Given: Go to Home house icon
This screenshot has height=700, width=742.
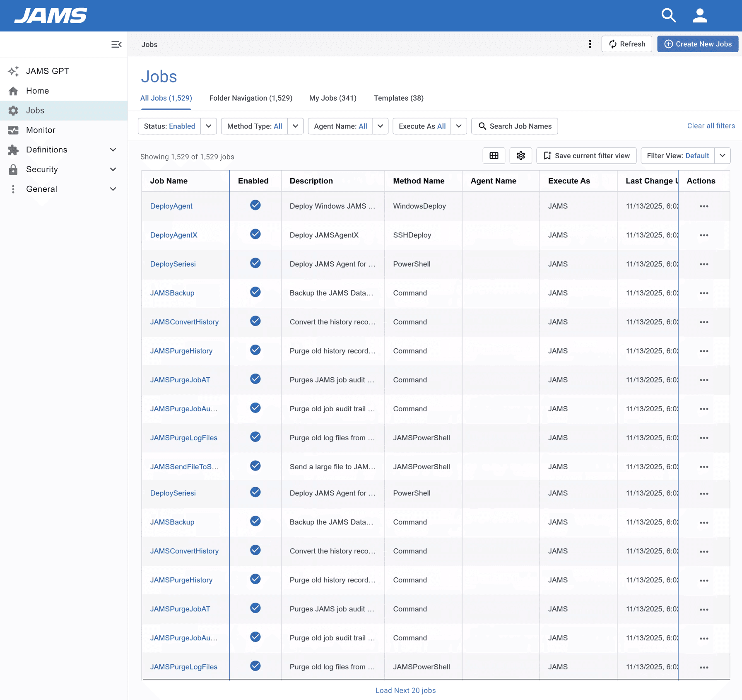Looking at the screenshot, I should click(13, 91).
